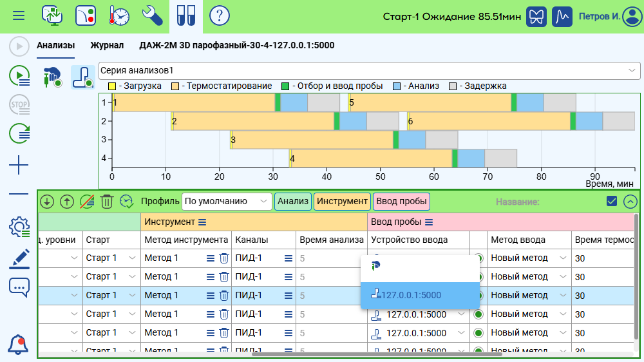Screen dimensions: 644x362
Task: Toggle the Ввод пробы column group button
Action: 401,201
